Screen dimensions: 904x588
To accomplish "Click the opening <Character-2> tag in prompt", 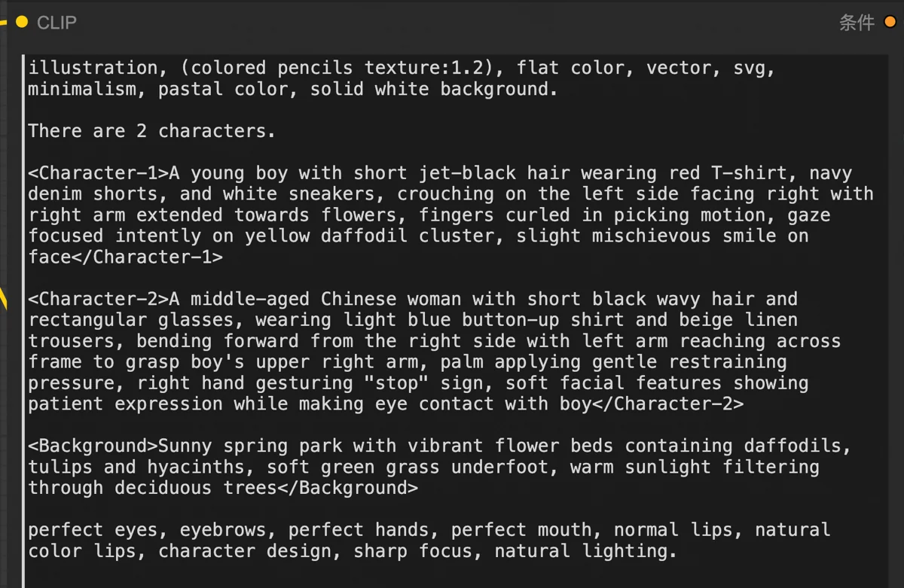I will point(99,299).
